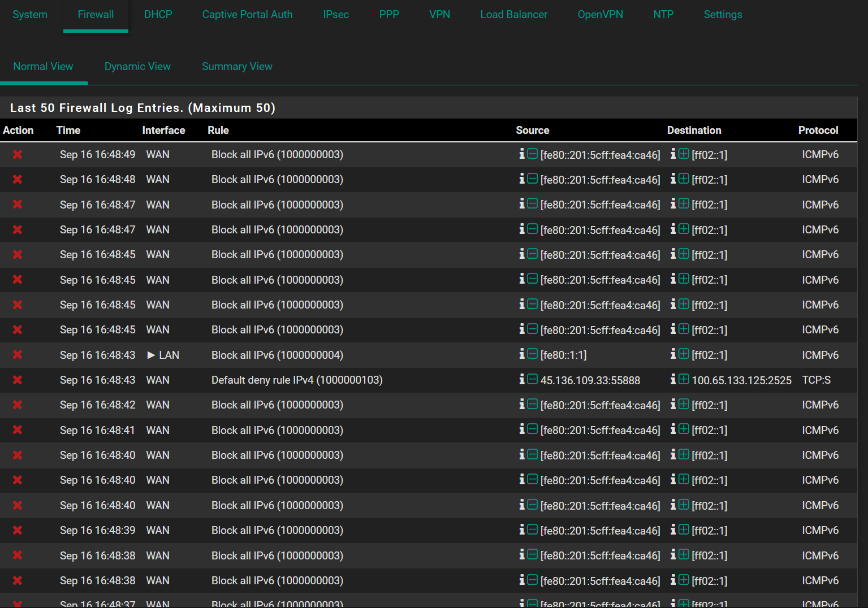Click rule text 'Block all IPv6 (1000000004)'
Viewport: 868px width, 608px height.
pyautogui.click(x=277, y=355)
